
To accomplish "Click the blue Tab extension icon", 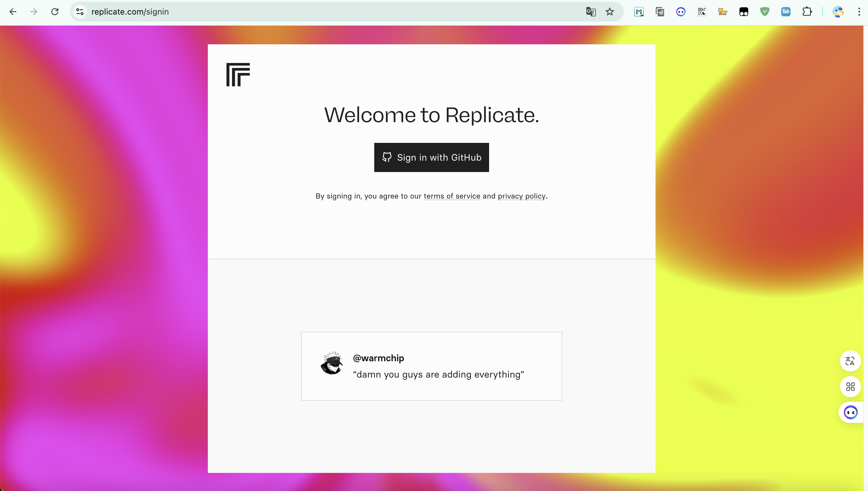I will point(786,12).
